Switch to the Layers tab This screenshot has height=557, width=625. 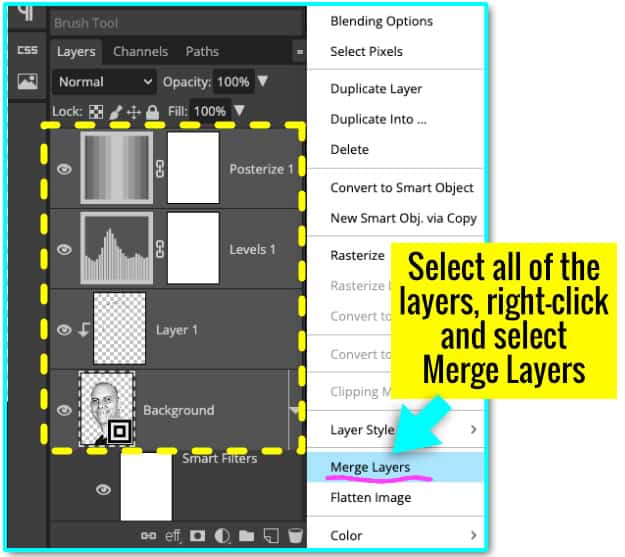(x=76, y=51)
